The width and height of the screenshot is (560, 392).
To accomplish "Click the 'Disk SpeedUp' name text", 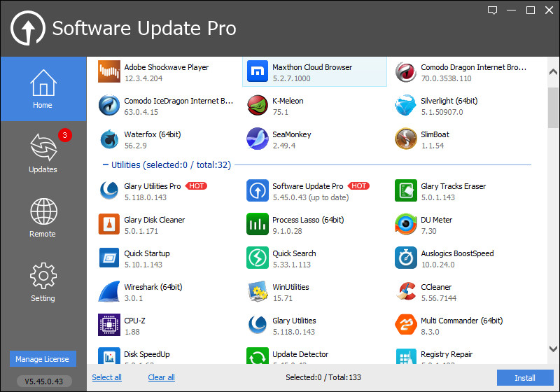I will (x=147, y=354).
